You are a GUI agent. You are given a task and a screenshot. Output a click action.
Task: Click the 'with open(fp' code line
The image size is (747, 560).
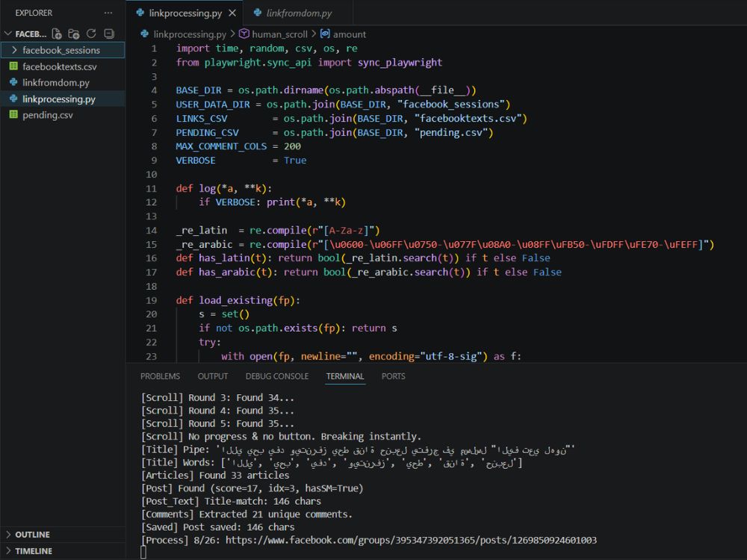pos(371,356)
